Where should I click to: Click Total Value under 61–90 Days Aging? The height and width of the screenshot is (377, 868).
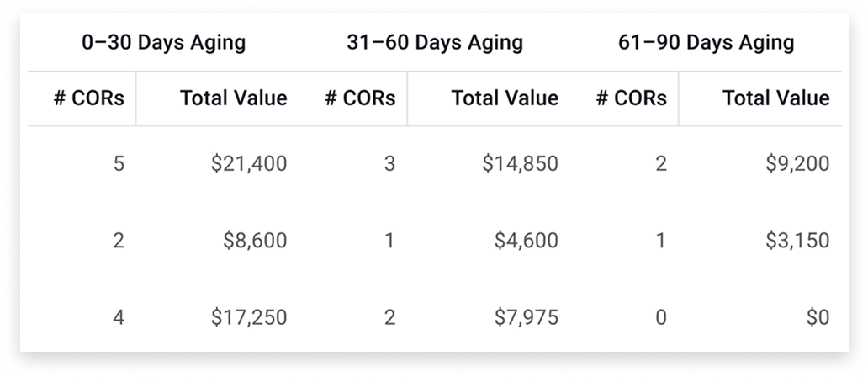click(776, 98)
